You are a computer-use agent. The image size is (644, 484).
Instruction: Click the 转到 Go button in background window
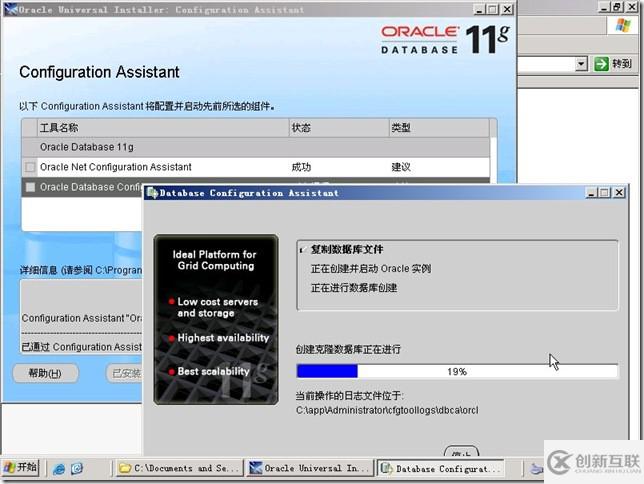click(x=622, y=64)
